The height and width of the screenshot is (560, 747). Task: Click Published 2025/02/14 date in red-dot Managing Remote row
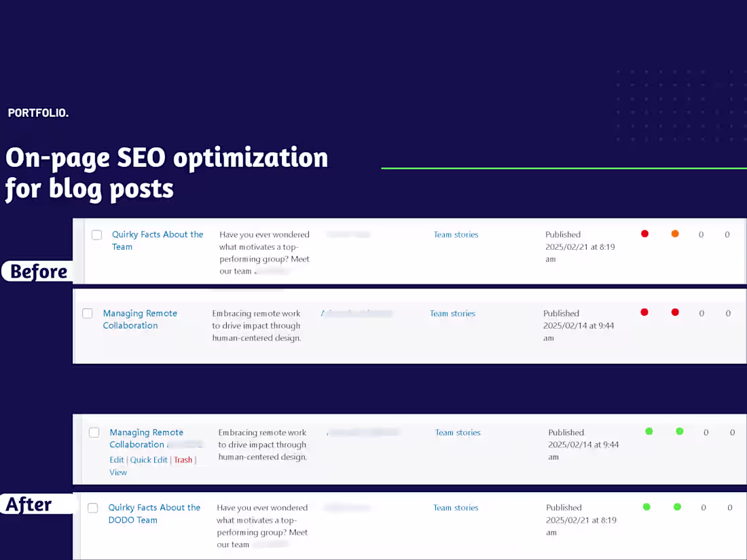pyautogui.click(x=579, y=326)
